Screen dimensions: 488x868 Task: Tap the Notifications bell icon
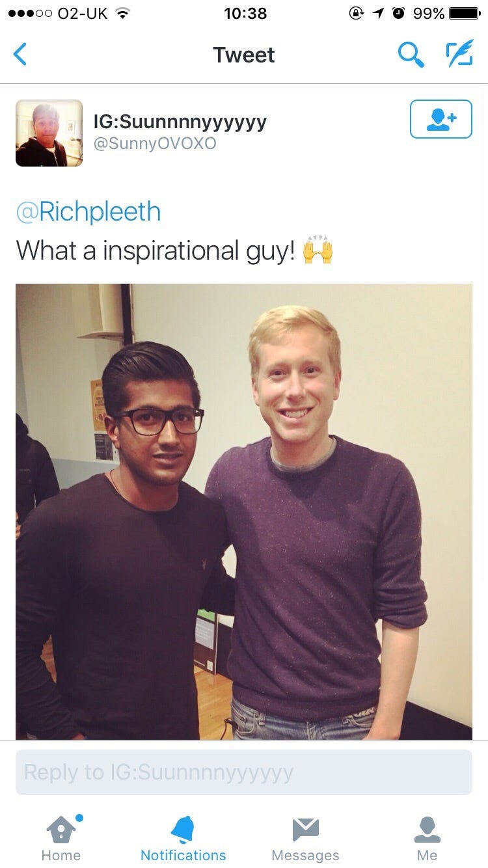pos(183,829)
